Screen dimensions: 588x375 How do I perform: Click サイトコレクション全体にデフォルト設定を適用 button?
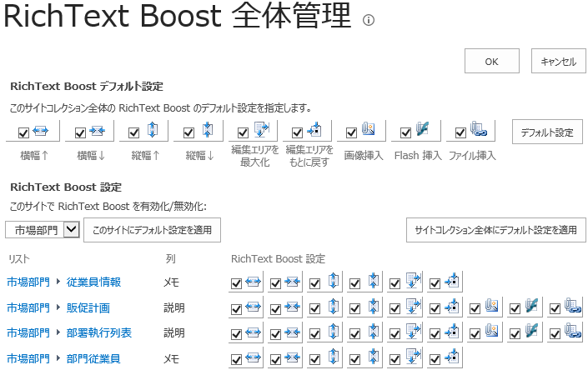(495, 230)
